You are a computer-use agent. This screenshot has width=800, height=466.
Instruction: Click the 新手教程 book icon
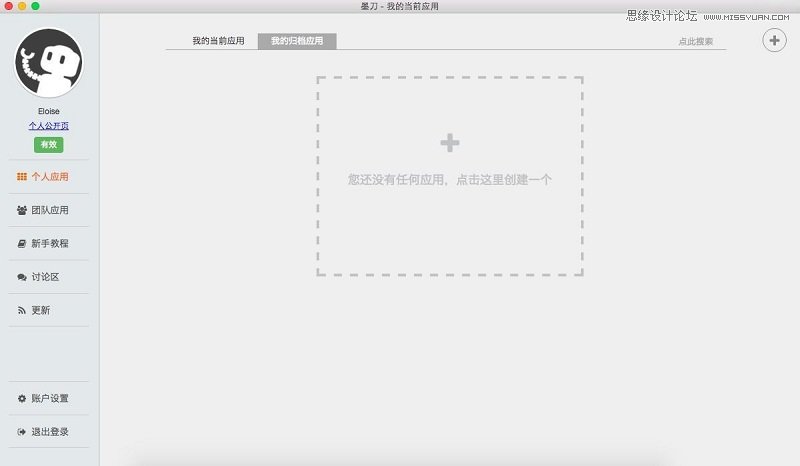(21, 244)
